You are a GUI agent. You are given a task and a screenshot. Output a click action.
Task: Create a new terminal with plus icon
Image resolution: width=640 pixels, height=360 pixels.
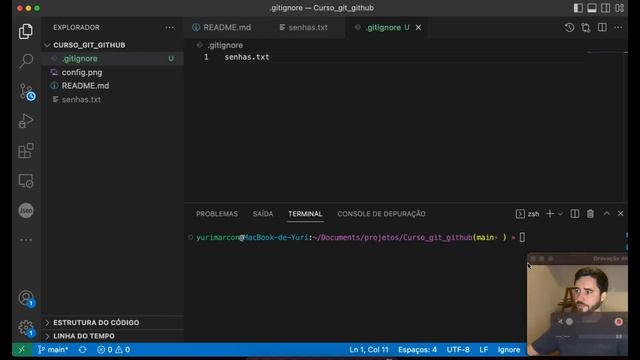tap(550, 213)
